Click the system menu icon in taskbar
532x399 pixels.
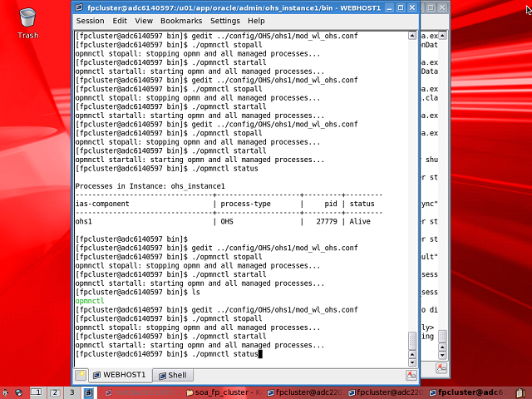(x=5, y=392)
